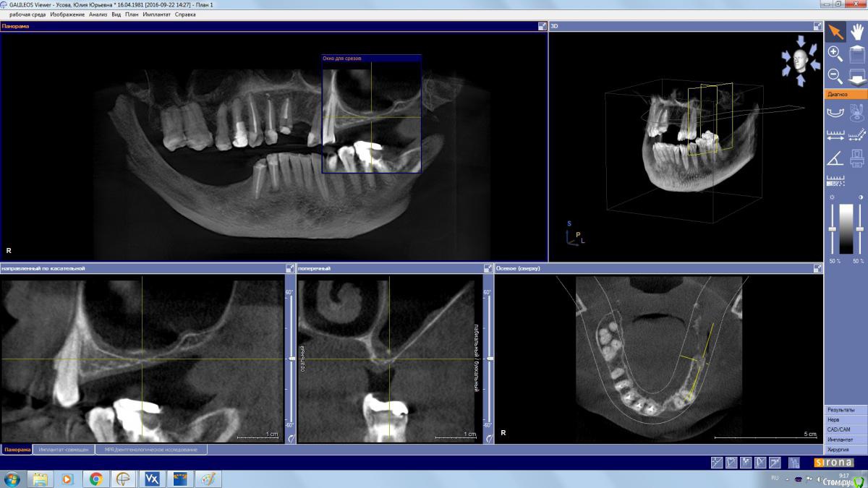868x488 pixels.
Task: Switch to the Имплантат-совмещен. tab
Action: (x=64, y=450)
